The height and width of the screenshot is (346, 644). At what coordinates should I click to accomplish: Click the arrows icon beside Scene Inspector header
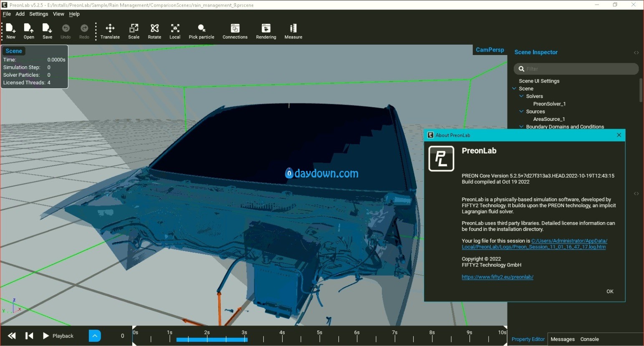tap(636, 53)
